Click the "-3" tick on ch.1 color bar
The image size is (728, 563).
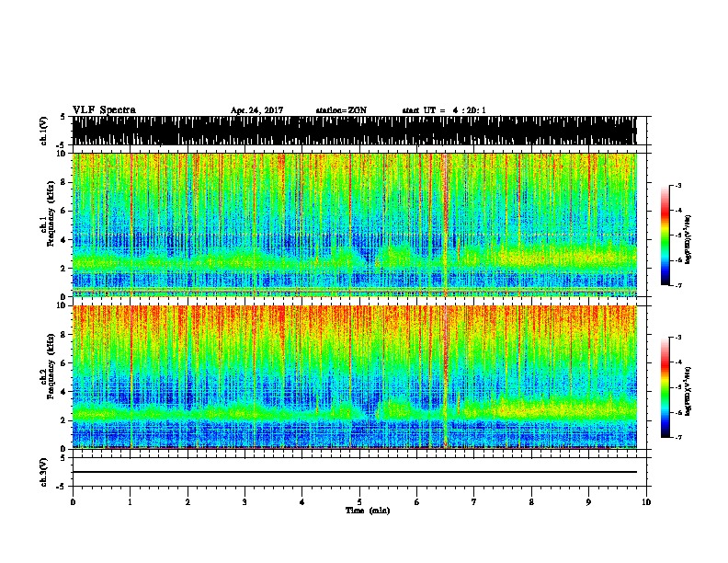point(678,186)
